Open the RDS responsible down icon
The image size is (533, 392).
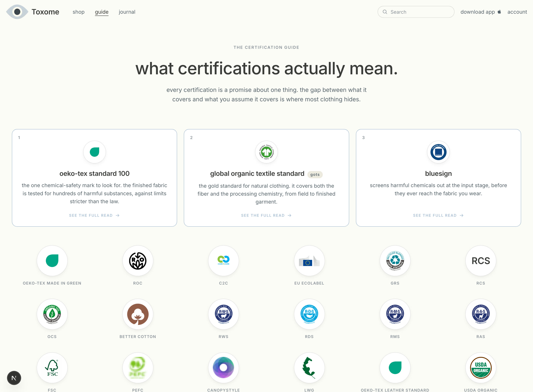(309, 314)
